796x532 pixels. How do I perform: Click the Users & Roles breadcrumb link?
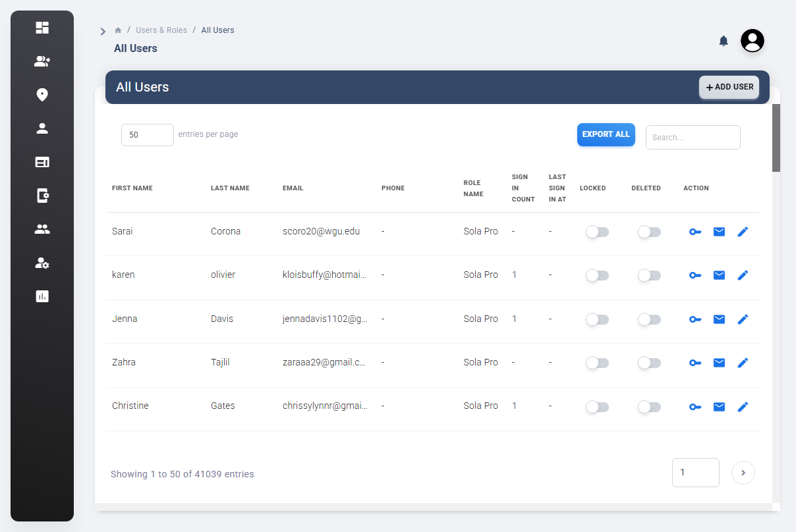[161, 30]
